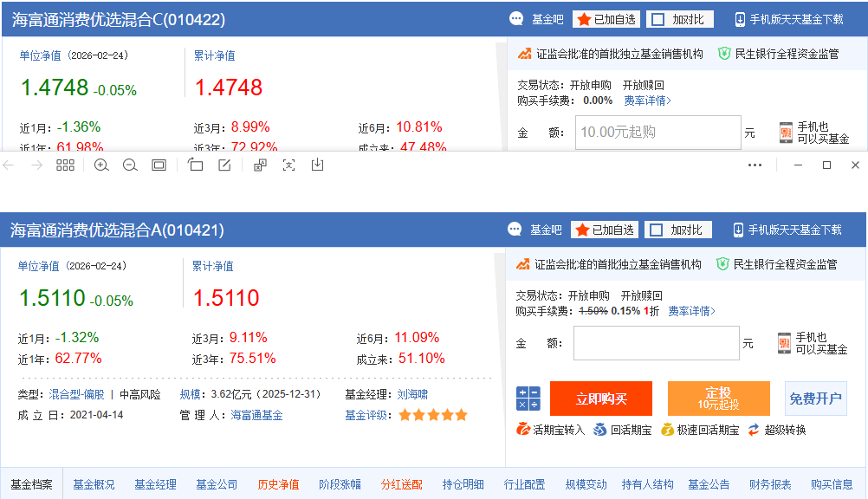Zoom out with the magnifier minus icon
The image size is (868, 499).
[x=130, y=165]
